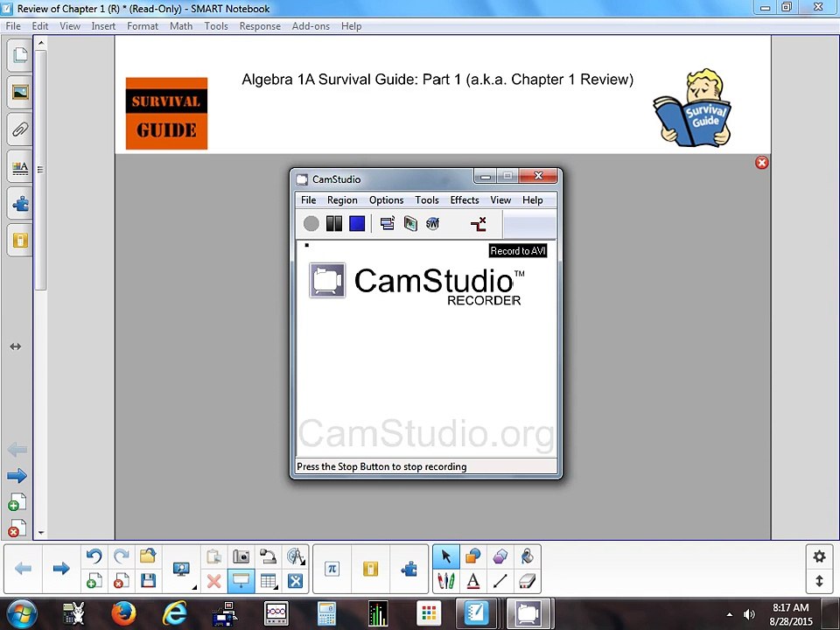Screen dimensions: 840x630
Task: Click the Page Sorter scrollbar up arrow
Action: pyautogui.click(x=41, y=42)
